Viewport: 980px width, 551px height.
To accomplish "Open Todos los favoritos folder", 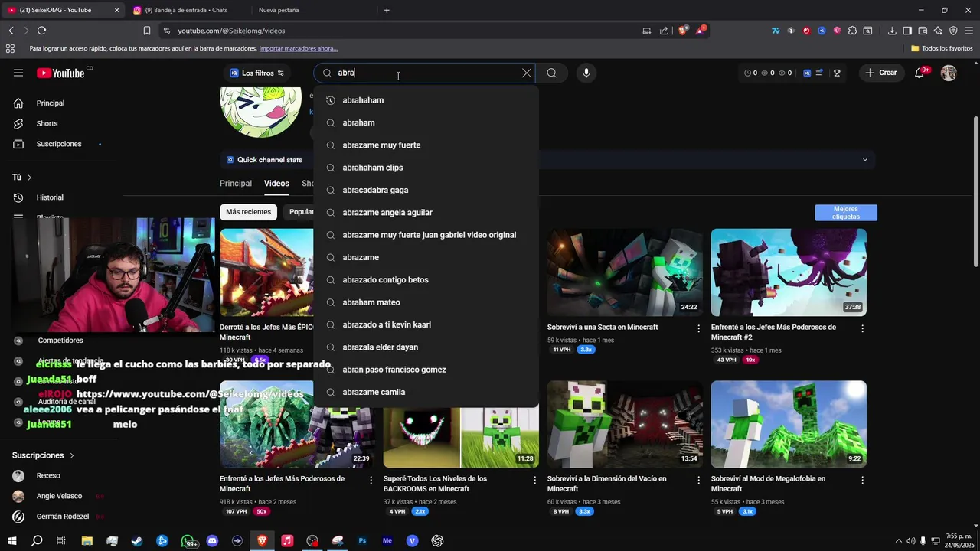I will pyautogui.click(x=942, y=48).
